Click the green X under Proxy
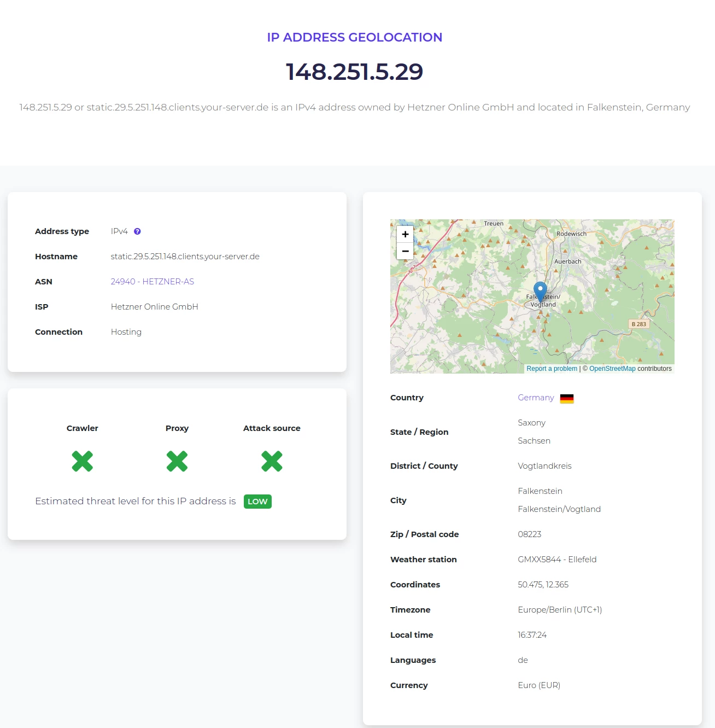Viewport: 715px width, 728px height. (177, 461)
